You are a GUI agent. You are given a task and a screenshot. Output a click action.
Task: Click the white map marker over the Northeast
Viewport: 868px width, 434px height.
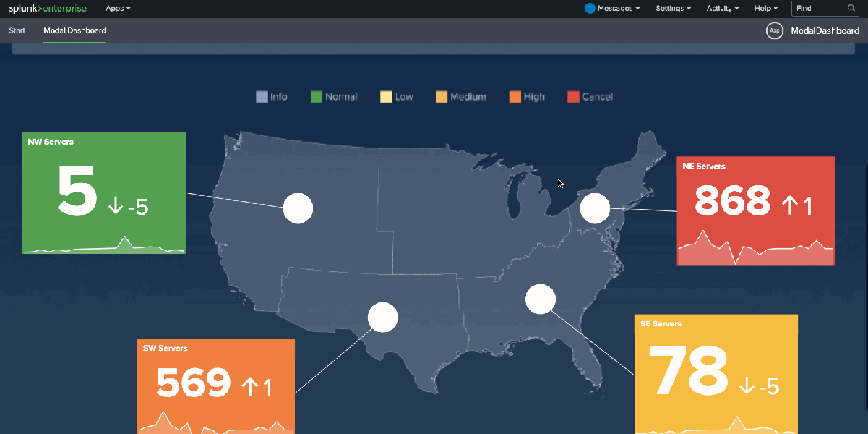tap(596, 208)
